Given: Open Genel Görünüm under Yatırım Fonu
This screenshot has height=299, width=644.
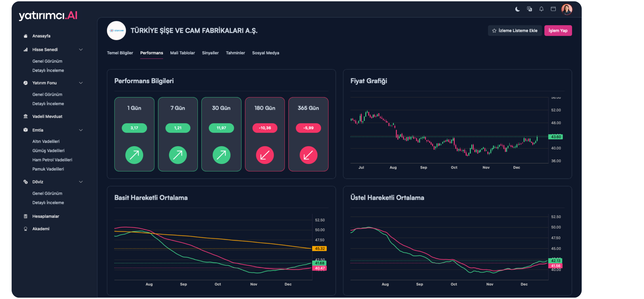Looking at the screenshot, I should (x=47, y=95).
